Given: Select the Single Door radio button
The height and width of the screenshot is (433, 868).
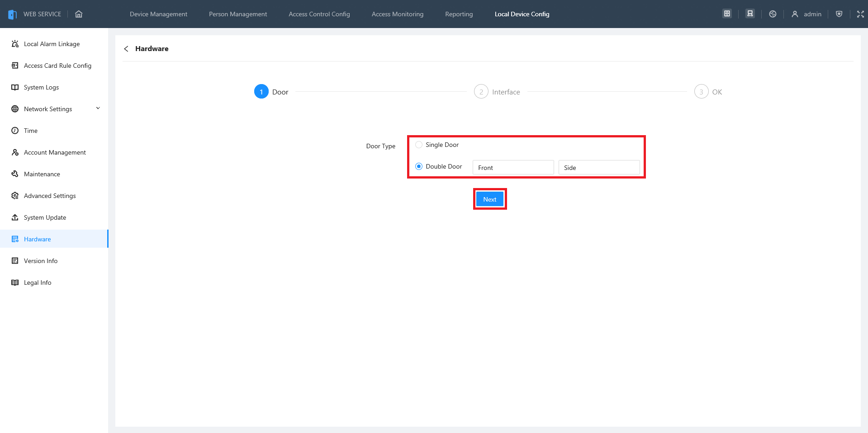Looking at the screenshot, I should [x=419, y=145].
